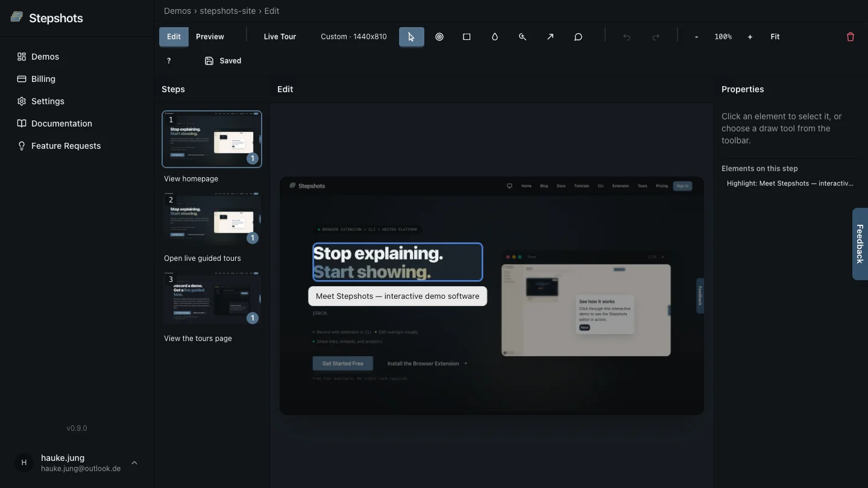Click the element badge on step 2 thumbnail

253,238
